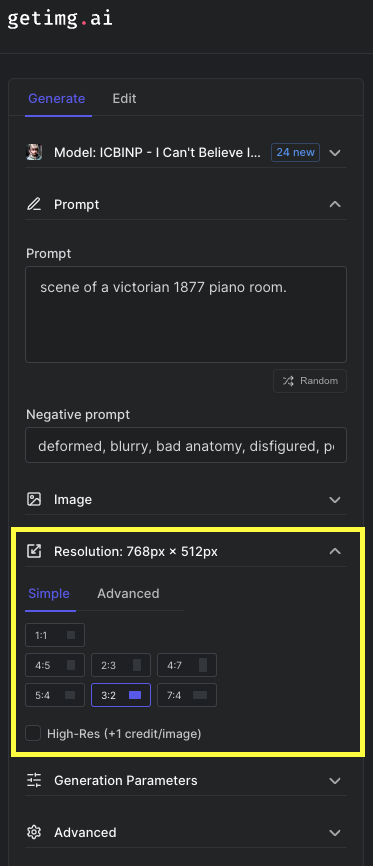
Task: Click the shuffle icon in Random button
Action: (288, 381)
